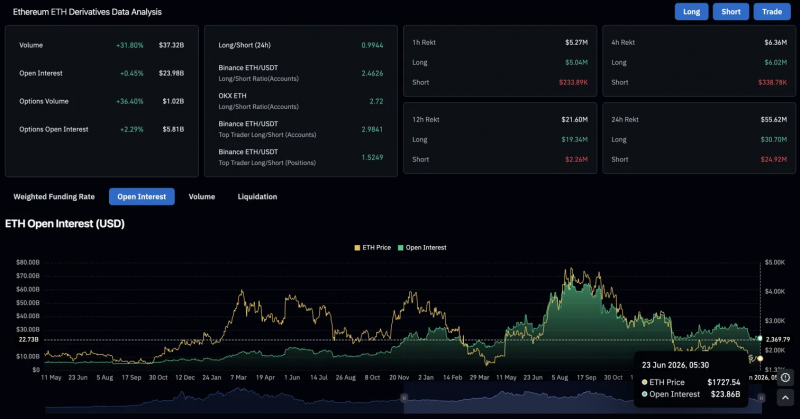Click the 1h Rekt total $5.27M

577,42
